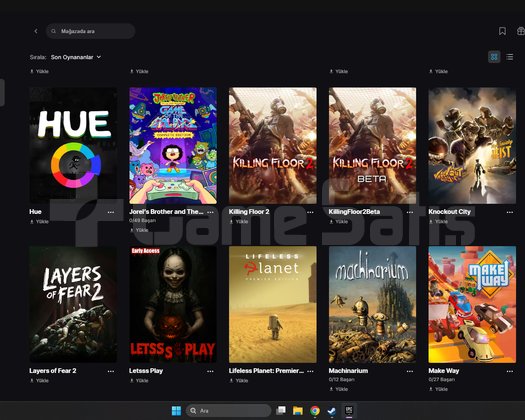Viewport: 525px width, 420px height.
Task: Open the Knockout City cover
Action: [x=472, y=146]
